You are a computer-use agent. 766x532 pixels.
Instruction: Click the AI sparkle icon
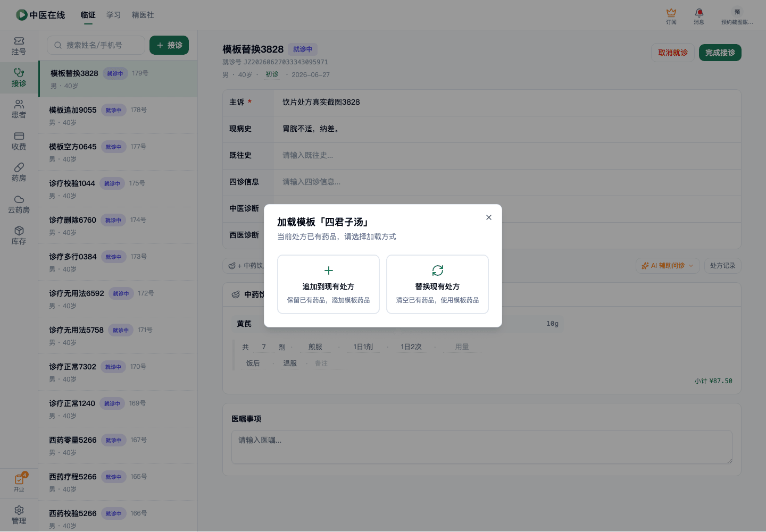coord(645,266)
